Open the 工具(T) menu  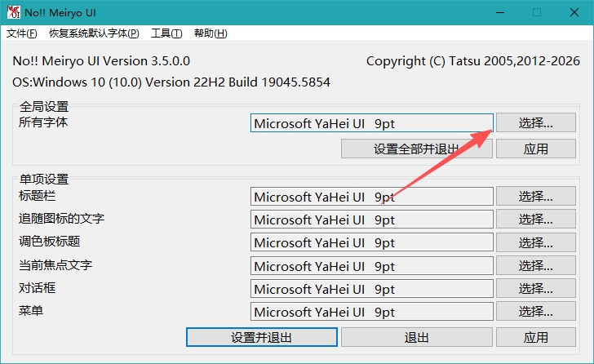tap(166, 33)
